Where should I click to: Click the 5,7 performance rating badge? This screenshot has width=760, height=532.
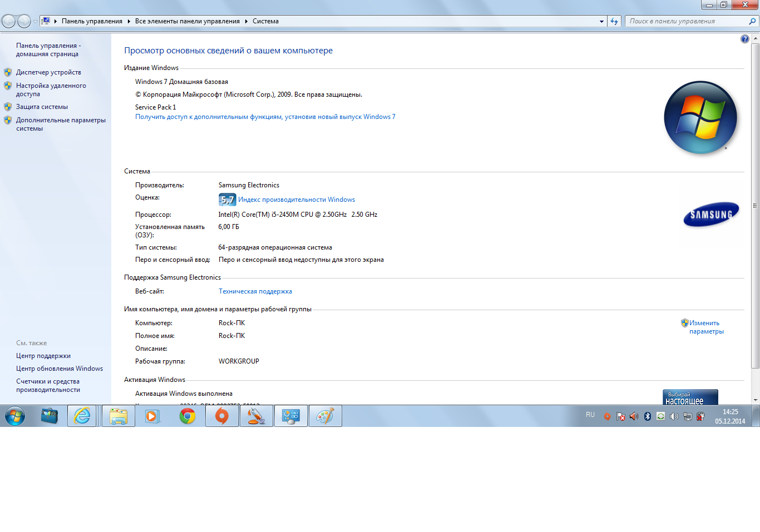(x=227, y=200)
